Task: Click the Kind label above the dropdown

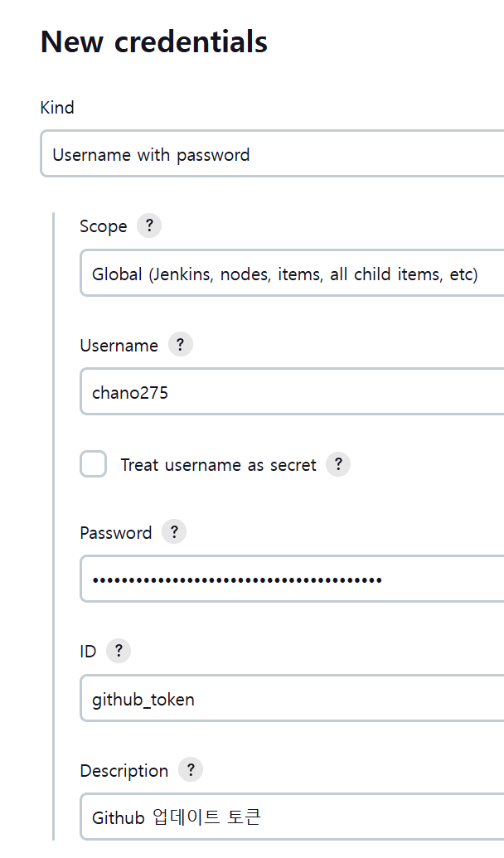Action: [57, 108]
